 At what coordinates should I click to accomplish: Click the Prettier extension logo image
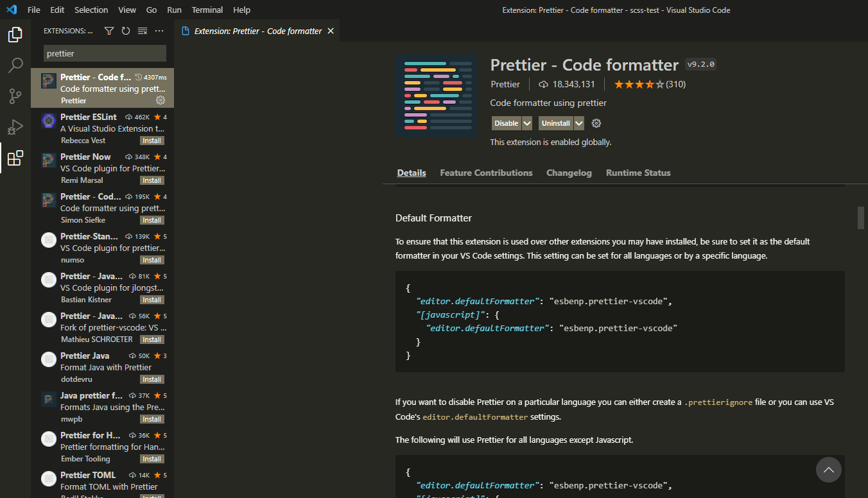[437, 96]
